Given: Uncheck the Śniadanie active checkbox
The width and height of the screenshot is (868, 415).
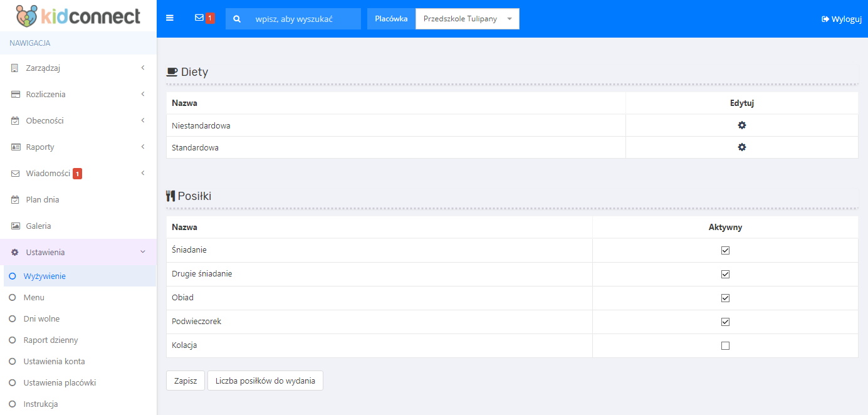Looking at the screenshot, I should (x=725, y=250).
